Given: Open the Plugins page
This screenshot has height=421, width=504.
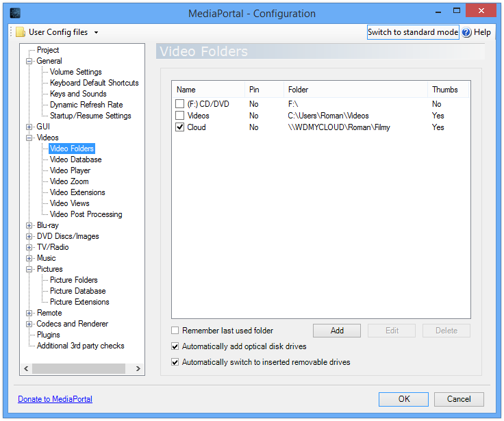Looking at the screenshot, I should 48,335.
